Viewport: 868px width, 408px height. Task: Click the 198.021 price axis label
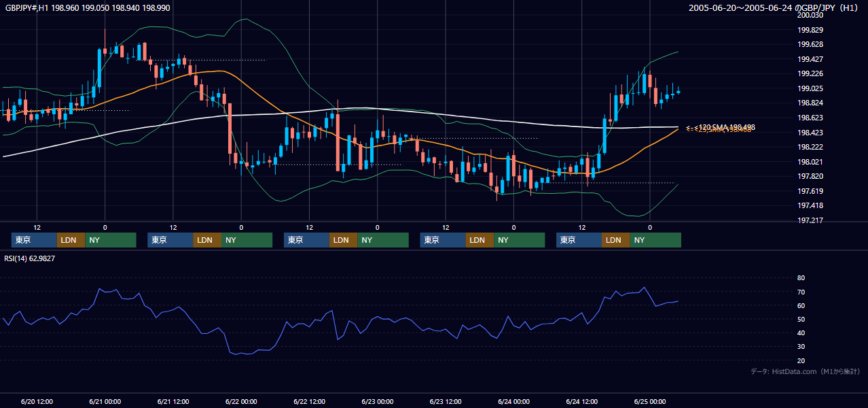coord(810,162)
